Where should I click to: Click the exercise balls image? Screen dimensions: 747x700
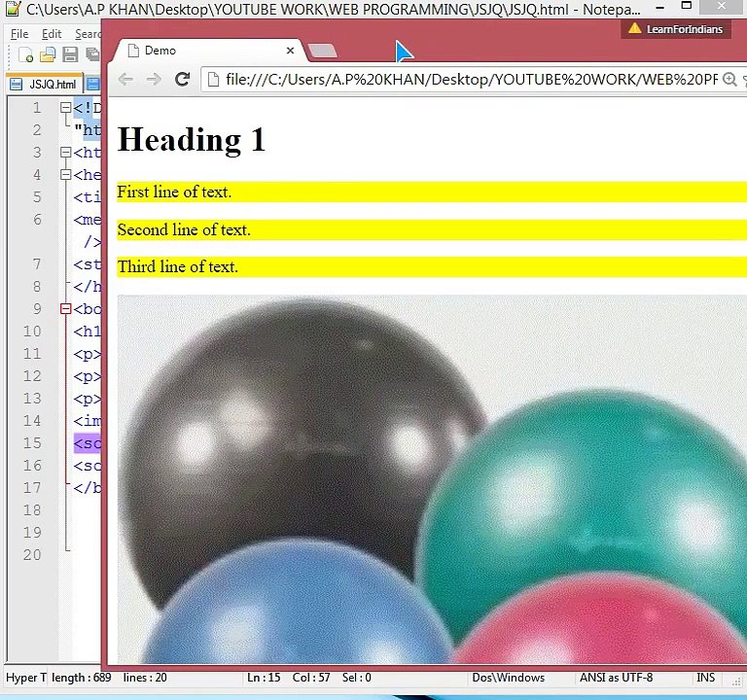(432, 479)
